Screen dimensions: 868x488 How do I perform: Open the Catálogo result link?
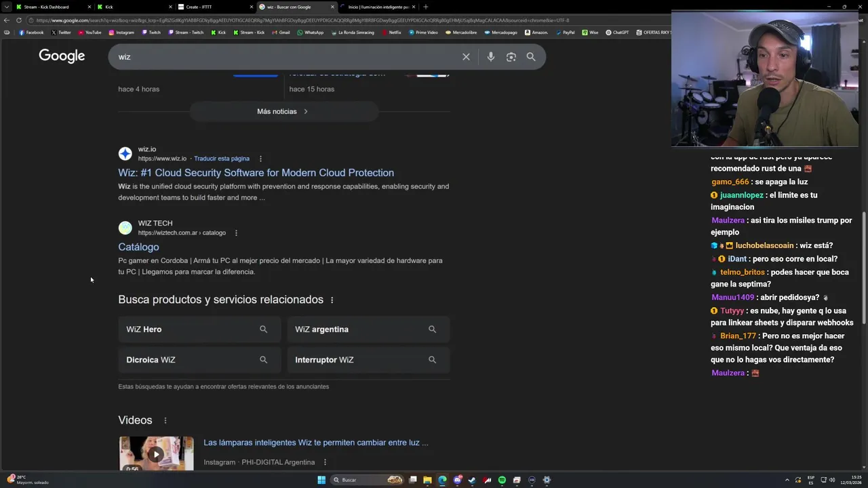pos(138,247)
